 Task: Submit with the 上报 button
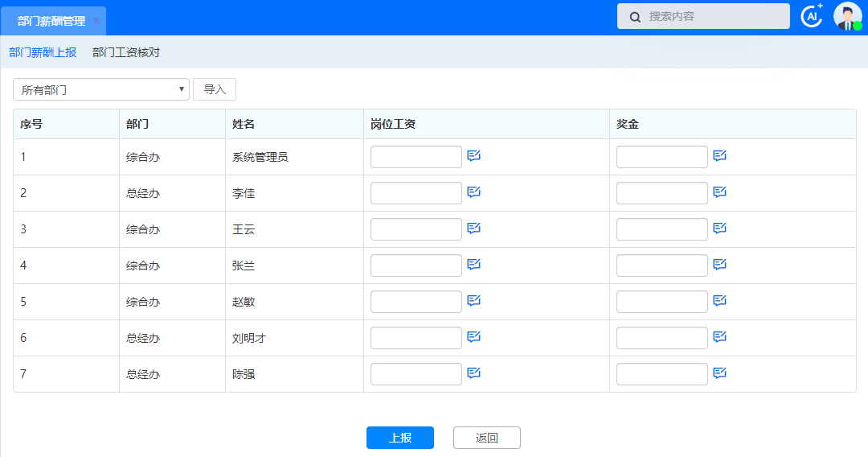[x=400, y=438]
